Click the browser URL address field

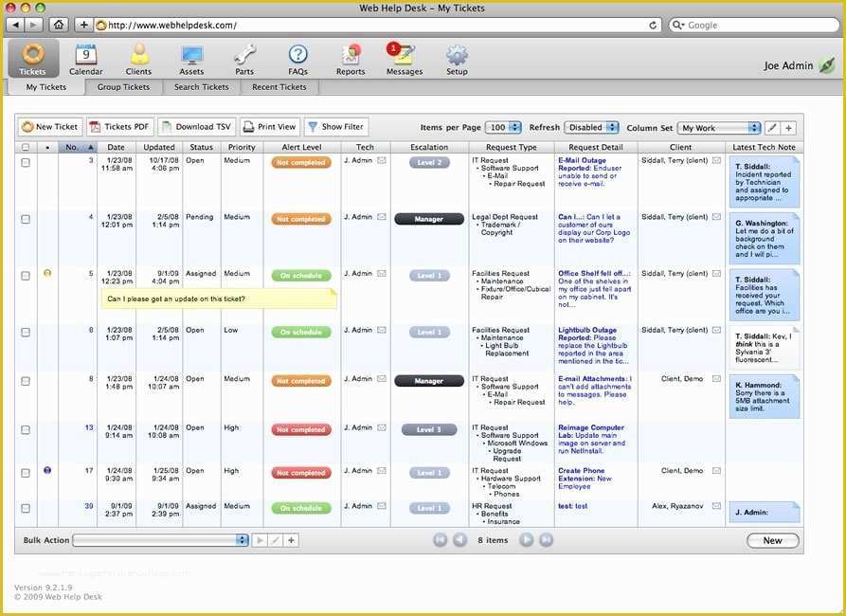378,25
